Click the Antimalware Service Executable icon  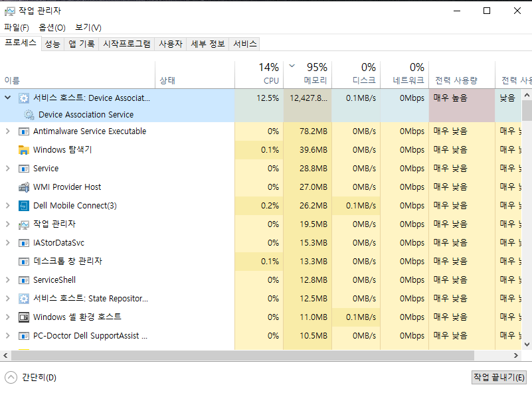(24, 131)
